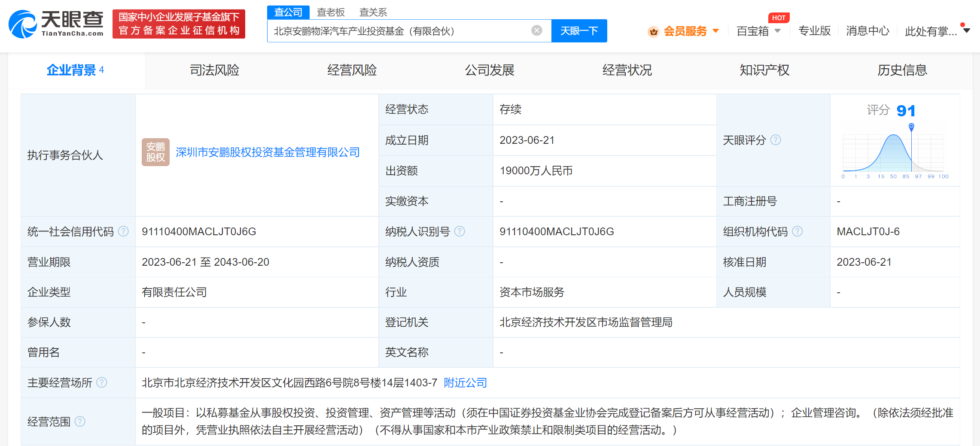Click the 经营范围 description text

coord(547,421)
